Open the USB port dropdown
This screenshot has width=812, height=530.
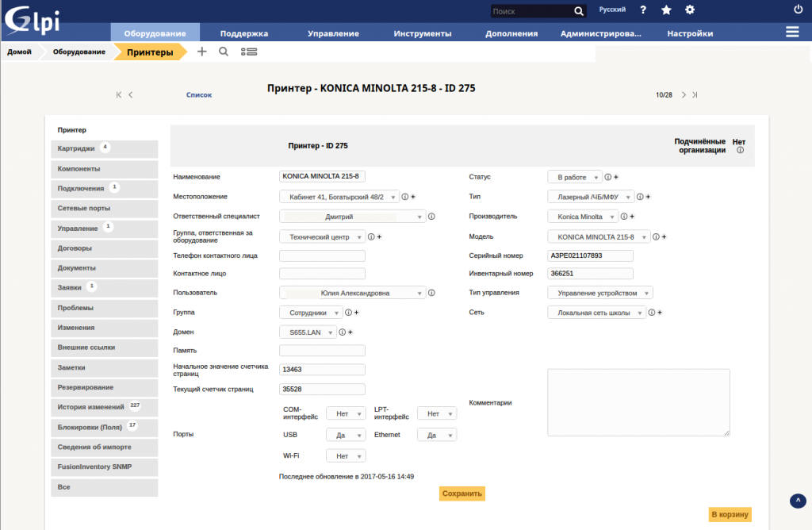[346, 436]
